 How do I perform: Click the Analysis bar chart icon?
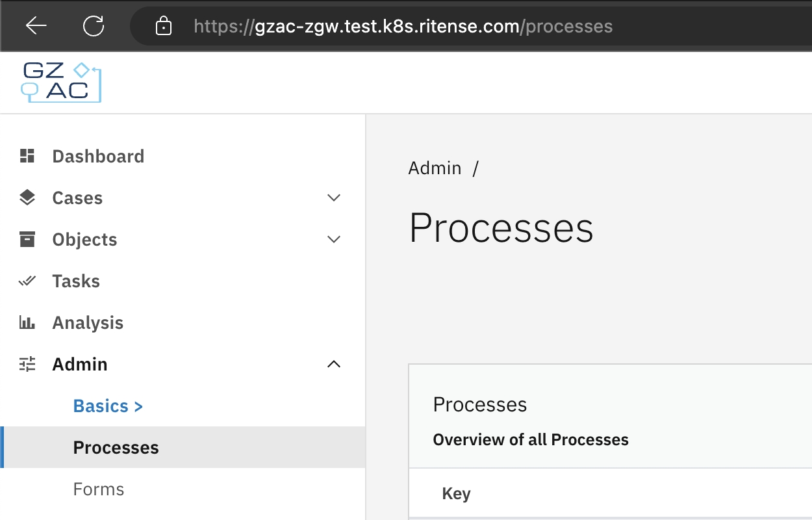[x=27, y=322]
